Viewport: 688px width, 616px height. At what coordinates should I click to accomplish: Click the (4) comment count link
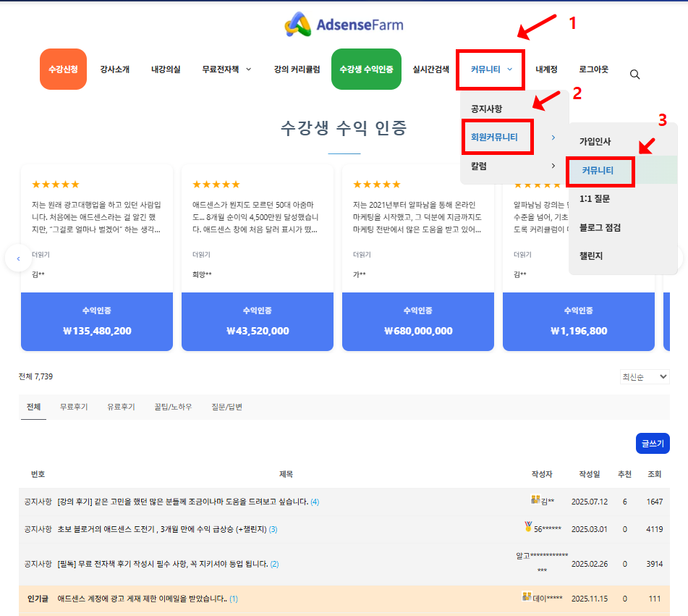(x=315, y=502)
